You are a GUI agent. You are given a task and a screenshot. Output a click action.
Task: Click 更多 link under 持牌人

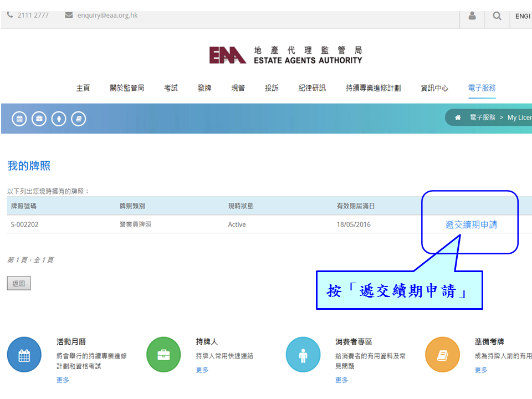click(x=202, y=370)
